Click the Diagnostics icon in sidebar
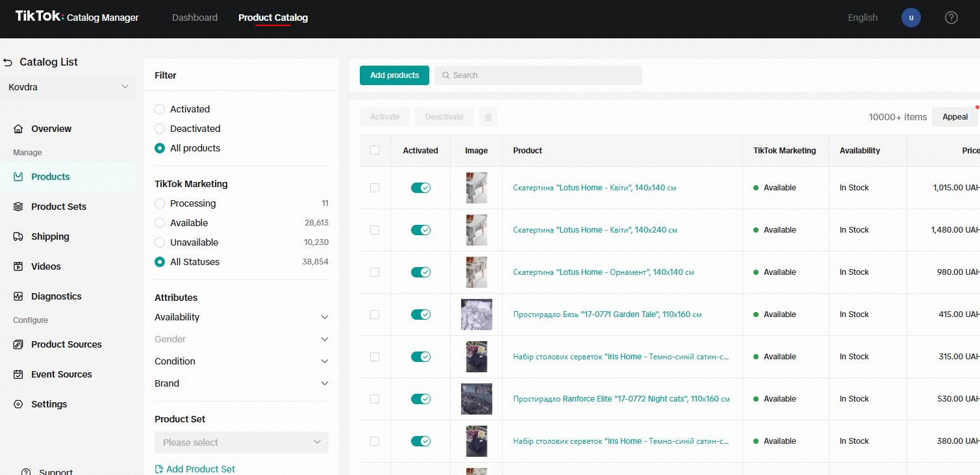 tap(18, 296)
